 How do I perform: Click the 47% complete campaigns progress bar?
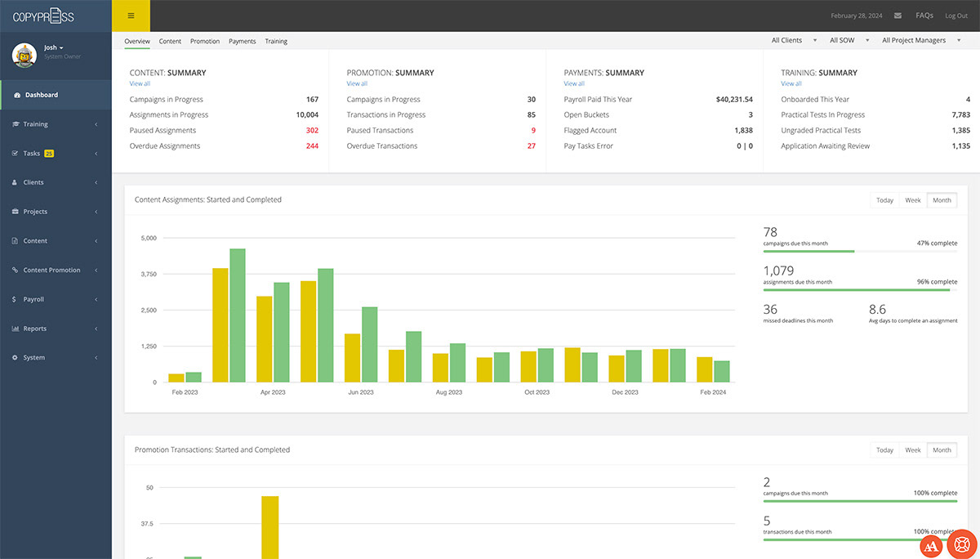(x=860, y=252)
